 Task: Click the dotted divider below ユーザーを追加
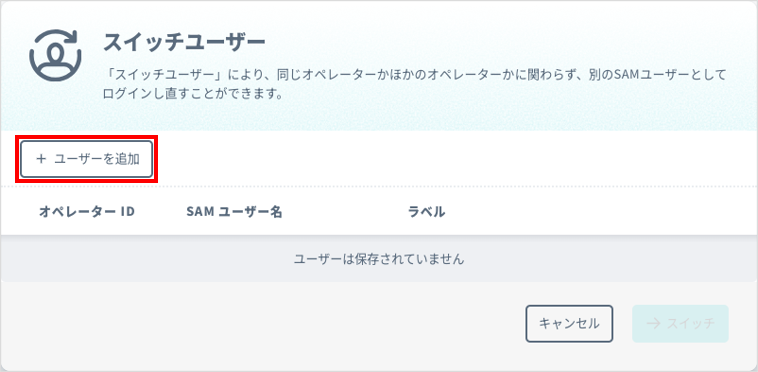point(379,186)
